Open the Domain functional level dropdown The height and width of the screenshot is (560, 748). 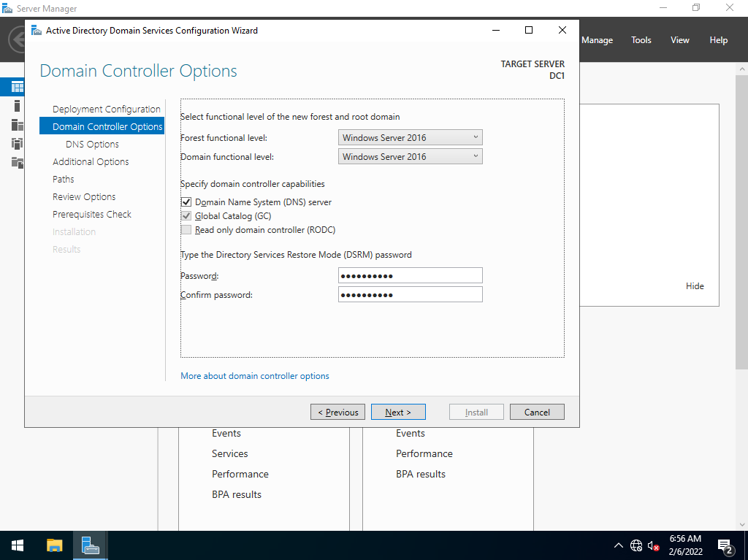click(x=411, y=156)
